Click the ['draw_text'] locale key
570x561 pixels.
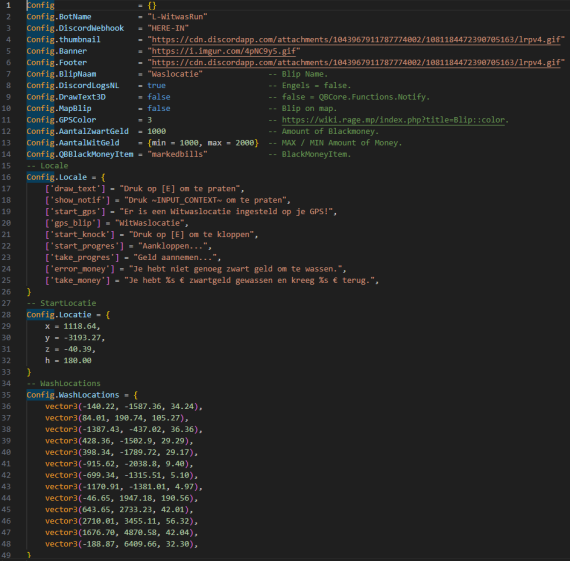click(x=75, y=189)
